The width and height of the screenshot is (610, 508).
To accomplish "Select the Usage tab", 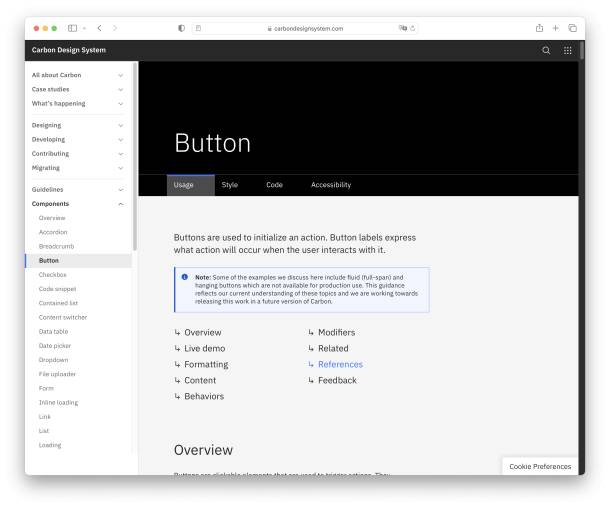I will coord(191,185).
